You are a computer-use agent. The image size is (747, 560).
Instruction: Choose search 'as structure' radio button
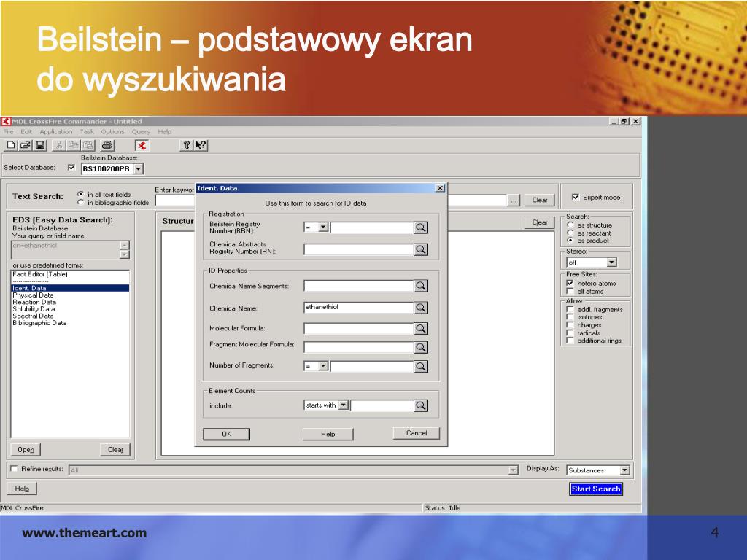tap(570, 225)
